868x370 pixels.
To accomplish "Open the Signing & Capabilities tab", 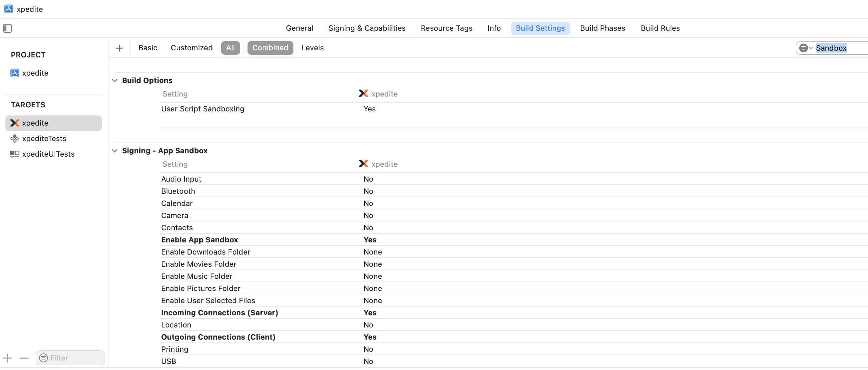I will click(367, 28).
